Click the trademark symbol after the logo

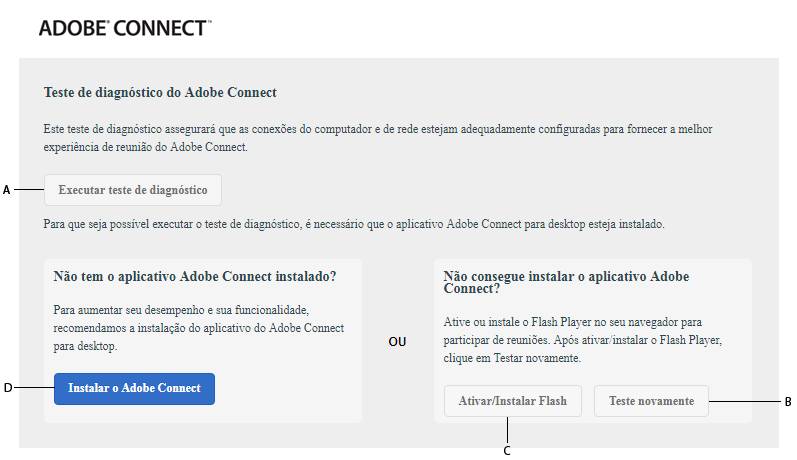[209, 22]
